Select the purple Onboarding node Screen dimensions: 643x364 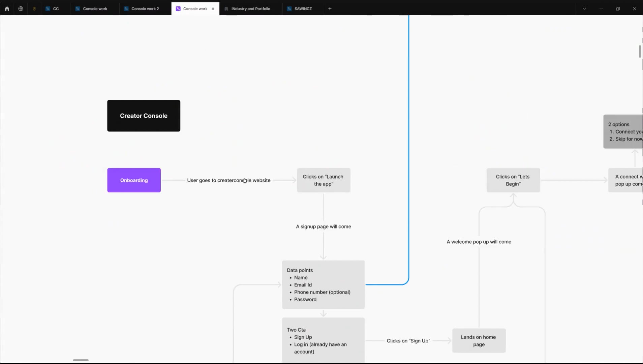[133, 180]
